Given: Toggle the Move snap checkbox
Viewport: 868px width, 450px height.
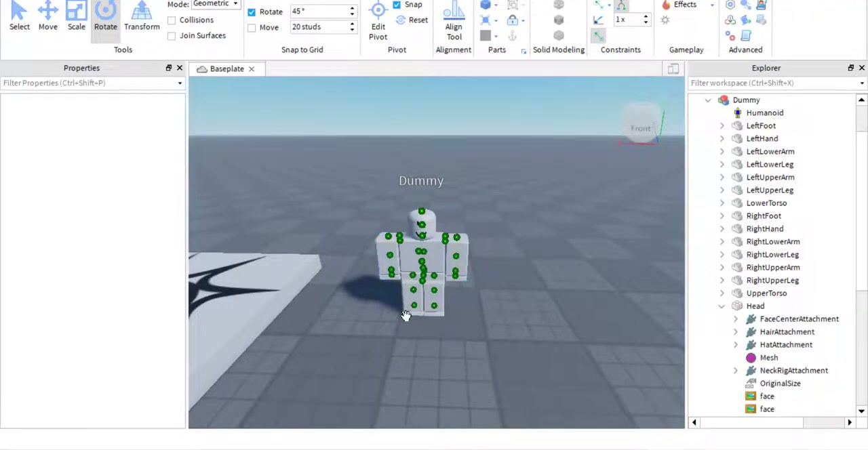Looking at the screenshot, I should (252, 28).
